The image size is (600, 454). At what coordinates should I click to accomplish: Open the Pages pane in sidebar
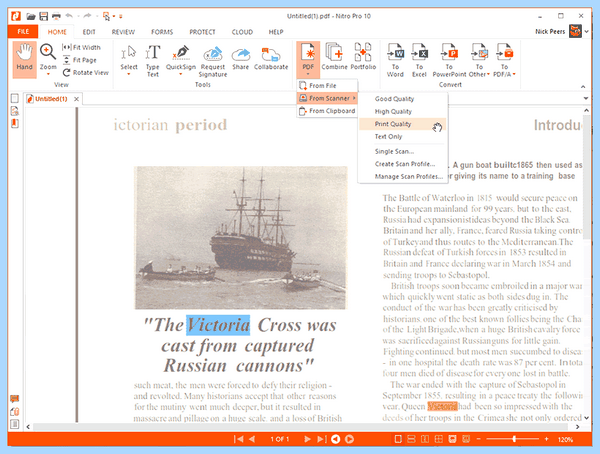(x=15, y=98)
